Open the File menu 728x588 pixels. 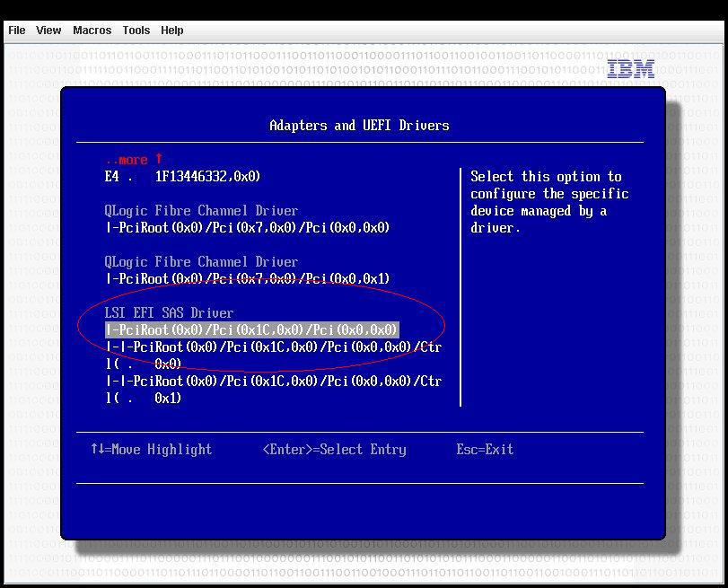coord(16,30)
